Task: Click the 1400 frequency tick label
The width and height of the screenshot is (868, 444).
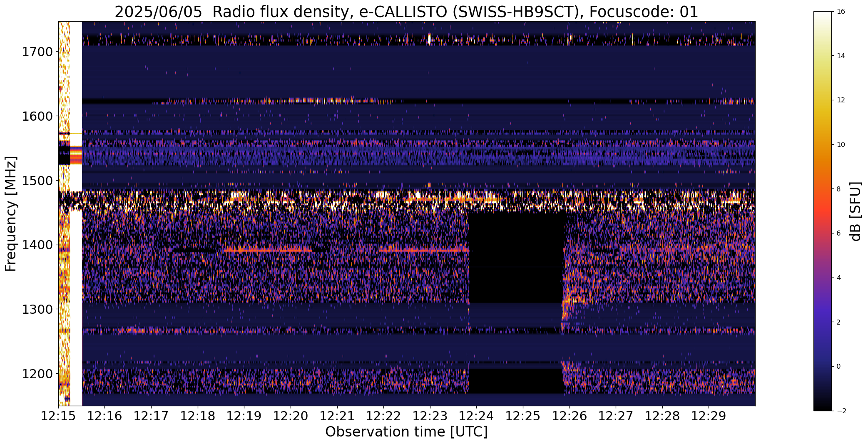Action: pos(37,245)
